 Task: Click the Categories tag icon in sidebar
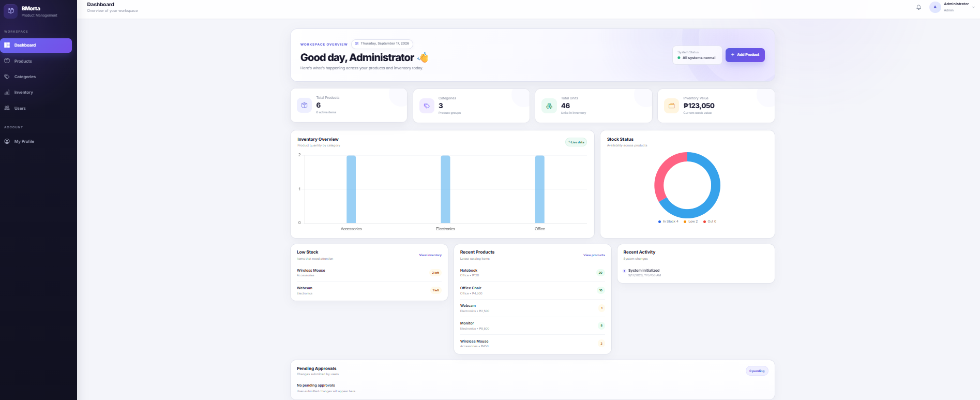(7, 77)
